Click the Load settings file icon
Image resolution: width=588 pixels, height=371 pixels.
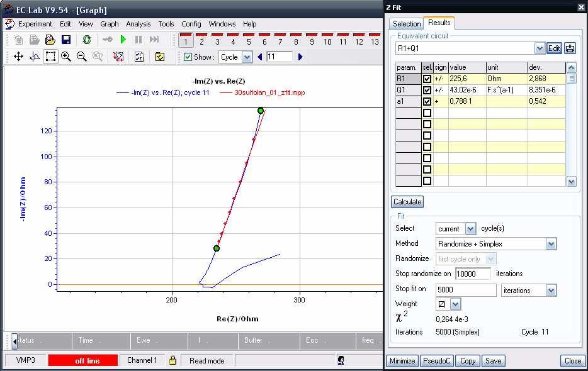coord(34,40)
